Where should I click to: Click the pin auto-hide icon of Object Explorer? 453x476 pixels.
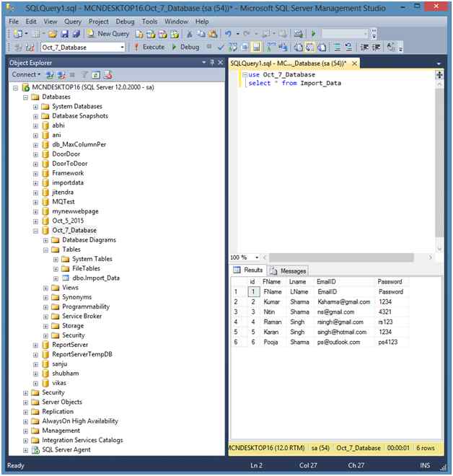pos(212,63)
